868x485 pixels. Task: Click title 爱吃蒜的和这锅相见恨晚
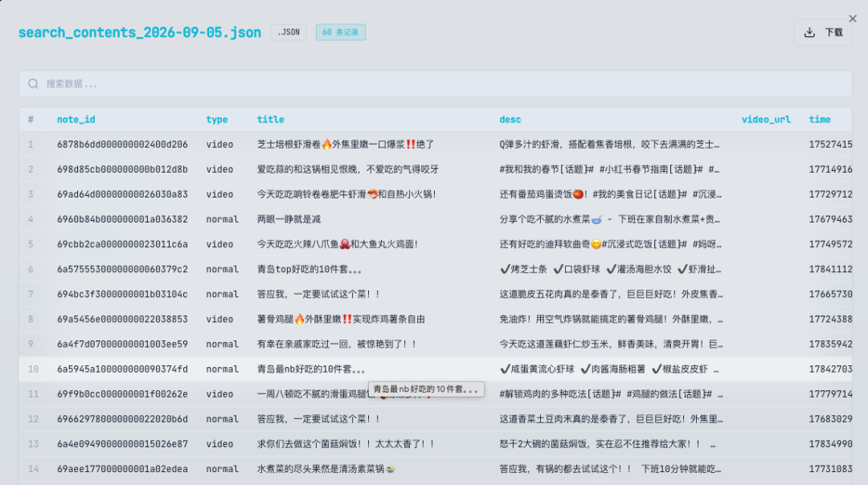pos(348,169)
